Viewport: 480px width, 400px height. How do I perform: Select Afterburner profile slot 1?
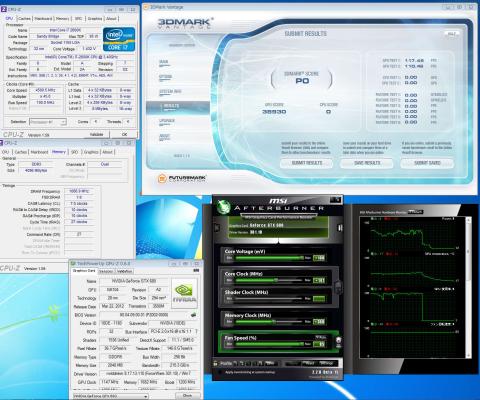235,363
